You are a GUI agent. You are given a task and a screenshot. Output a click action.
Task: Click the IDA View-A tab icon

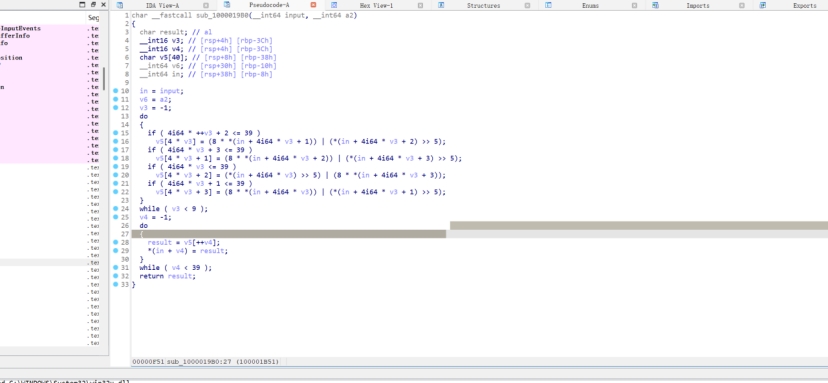point(120,5)
